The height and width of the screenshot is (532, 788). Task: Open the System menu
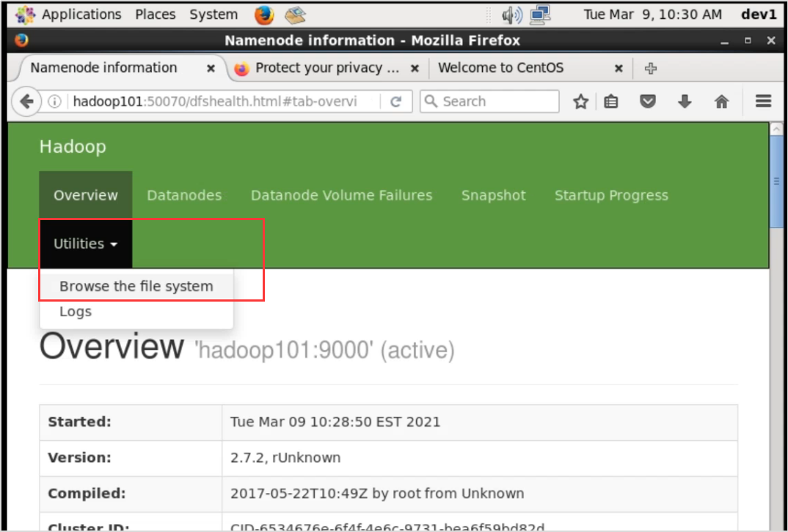click(x=214, y=15)
